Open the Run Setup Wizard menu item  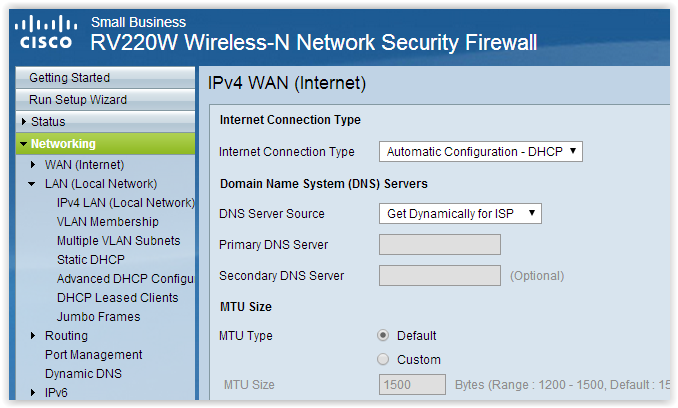click(x=105, y=100)
